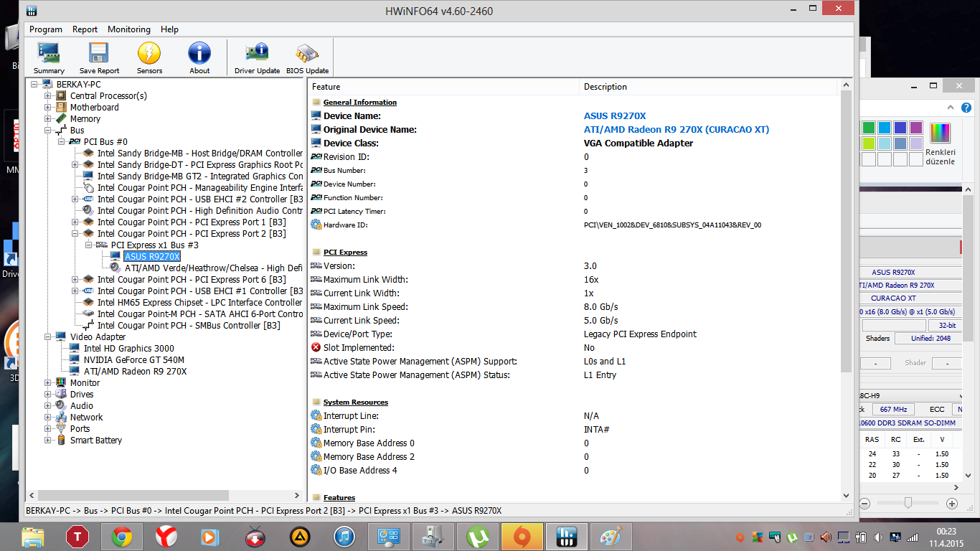Expand the PCI Express Port 1 node

pos(75,222)
